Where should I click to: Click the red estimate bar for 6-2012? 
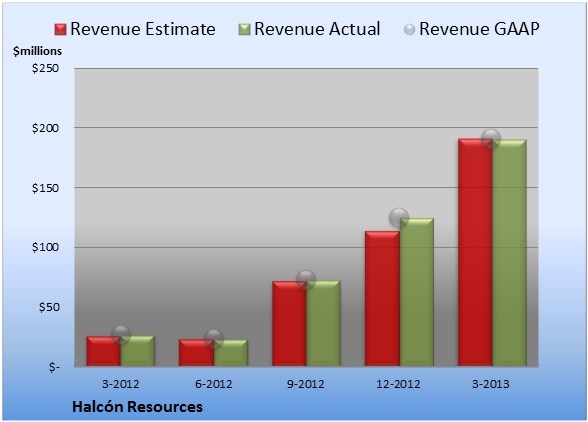196,353
